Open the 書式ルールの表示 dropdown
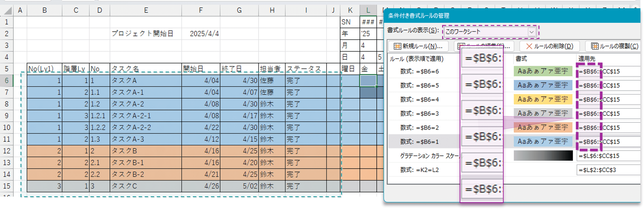Screen dimensions: 644x209 (532, 32)
